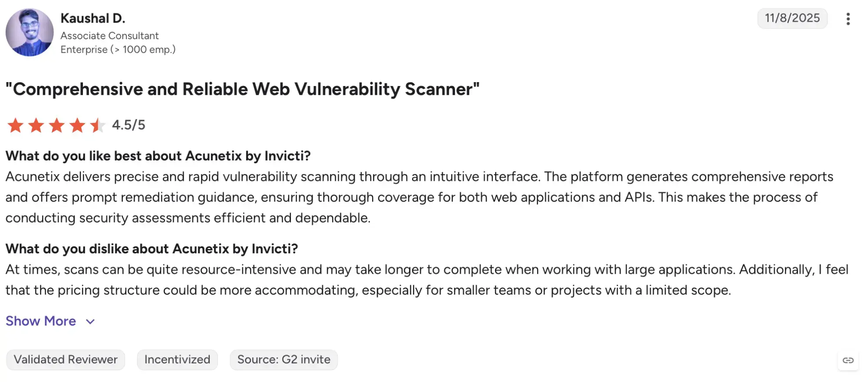Click the 11/8/2025 date badge

point(792,18)
